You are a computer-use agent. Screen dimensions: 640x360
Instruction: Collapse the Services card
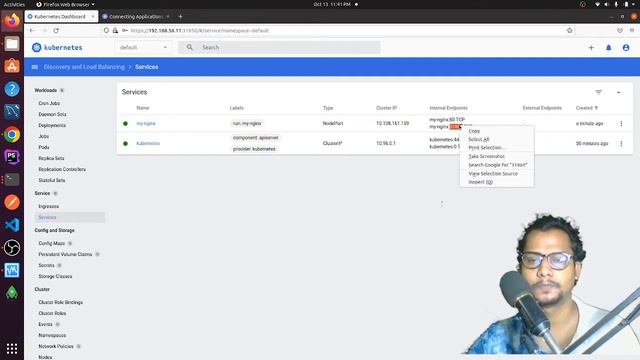[x=618, y=92]
